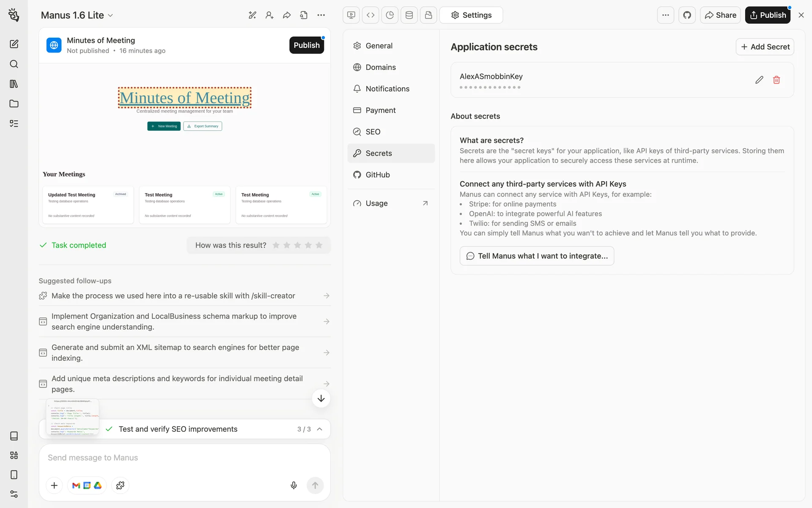Open the Manus 1.6 Lite model dropdown
This screenshot has height=508, width=812.
[77, 15]
